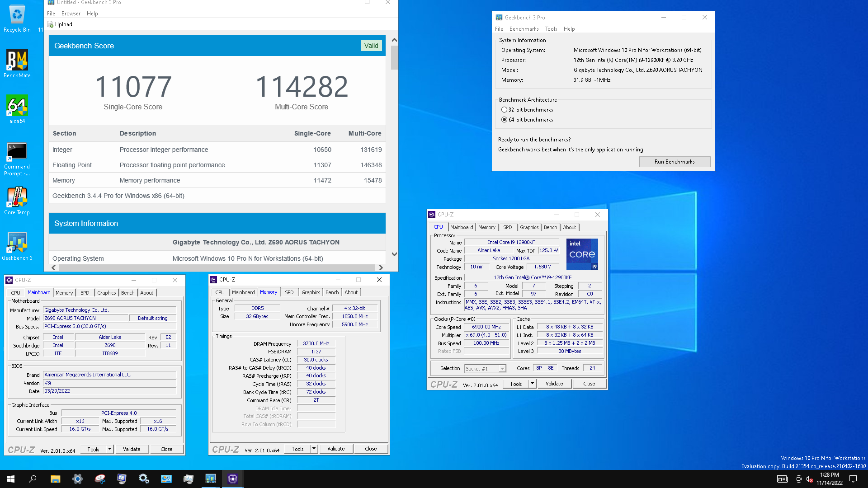Click Tools button in CPU-Z CPU window
The image size is (868, 488).
516,384
